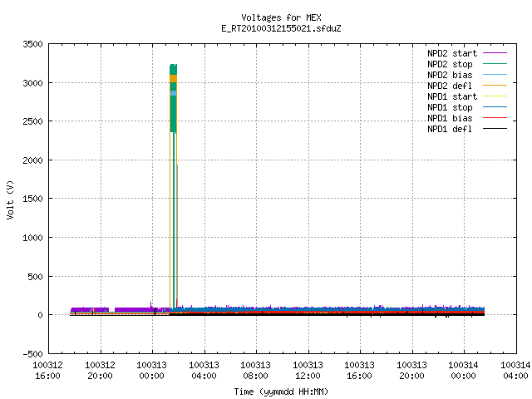Click the NPD2 bias legend label
Viewport: 532px width, 399px height.
coord(450,75)
